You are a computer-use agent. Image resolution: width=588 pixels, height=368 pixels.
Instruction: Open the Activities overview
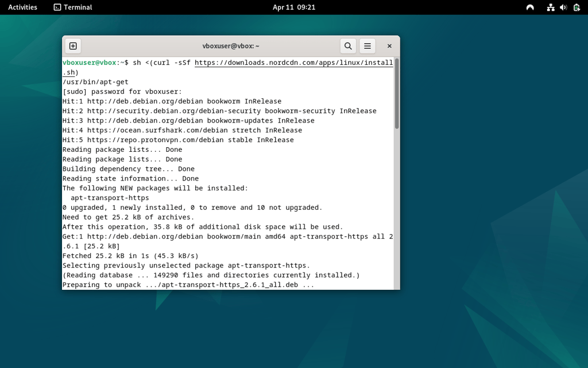[22, 7]
